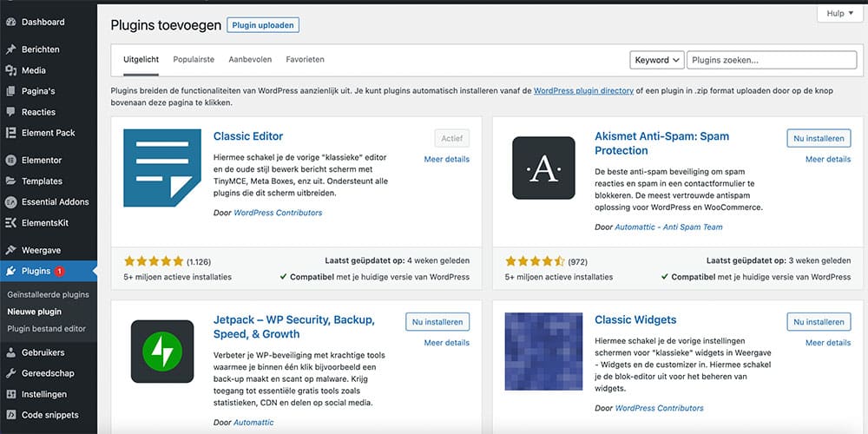Click the Dashboard gauge icon in sidebar
The width and height of the screenshot is (868, 434).
point(11,23)
